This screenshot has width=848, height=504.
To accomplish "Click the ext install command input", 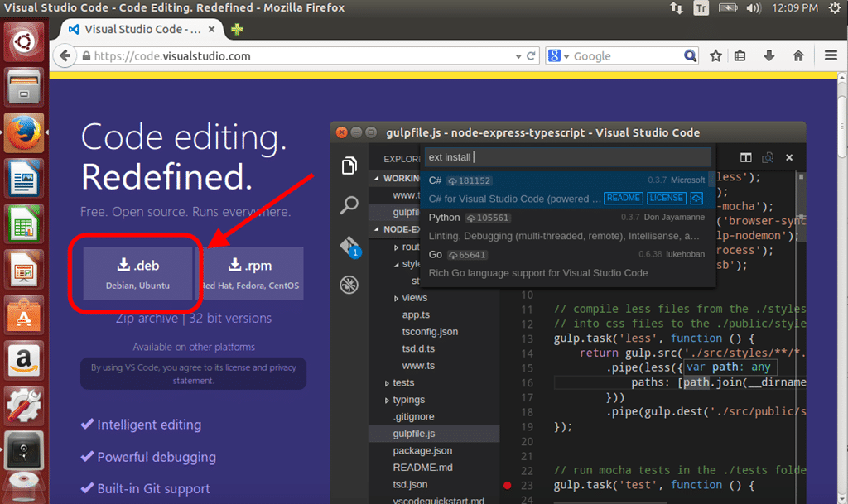I will [567, 157].
